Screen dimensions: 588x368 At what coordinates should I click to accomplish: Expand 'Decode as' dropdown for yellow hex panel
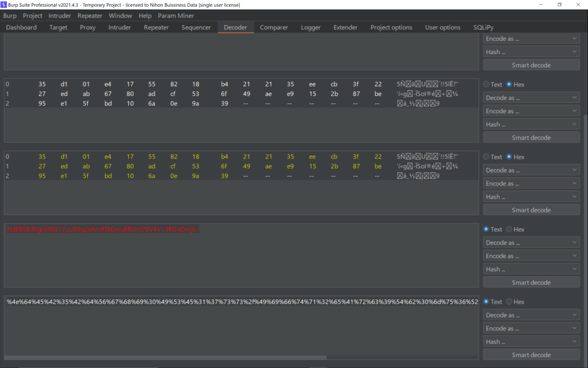point(531,170)
